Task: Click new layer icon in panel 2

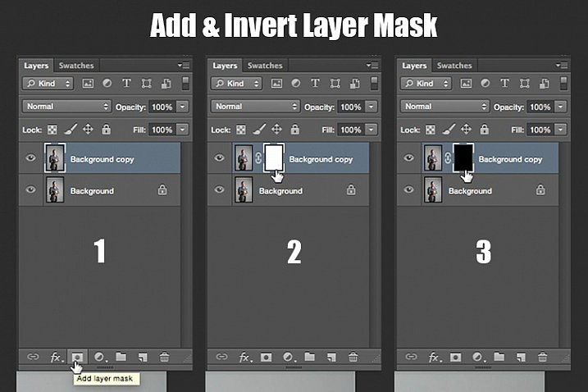Action: (x=331, y=358)
